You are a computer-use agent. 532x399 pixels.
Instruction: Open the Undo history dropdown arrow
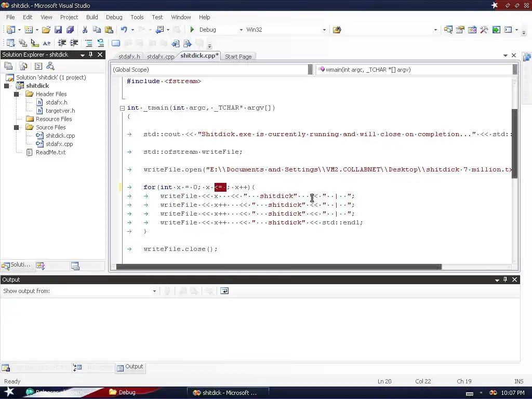[132, 30]
